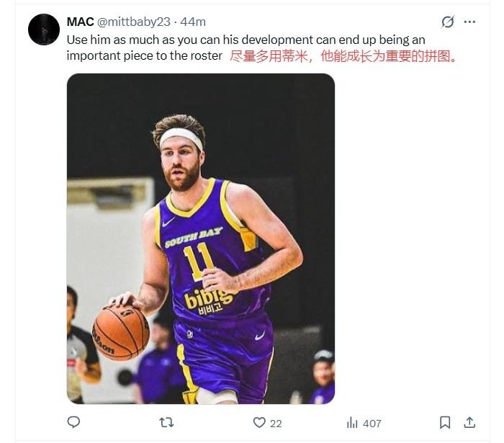This screenshot has height=443, width=504.
Task: Bookmark this tweet
Action: pos(445,423)
